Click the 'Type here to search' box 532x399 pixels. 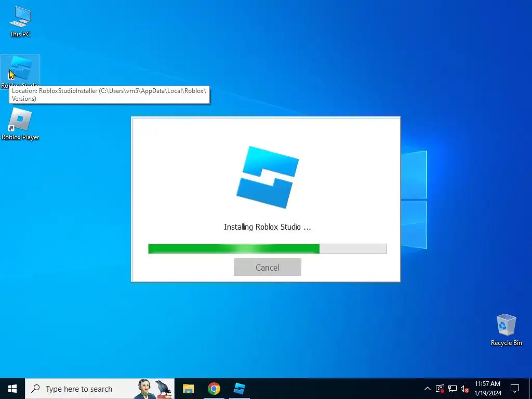[x=100, y=389]
